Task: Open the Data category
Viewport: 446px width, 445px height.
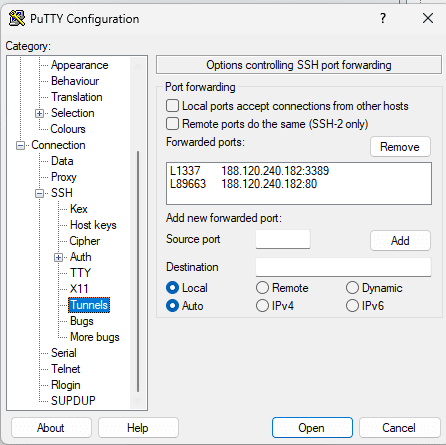Action: coord(62,161)
